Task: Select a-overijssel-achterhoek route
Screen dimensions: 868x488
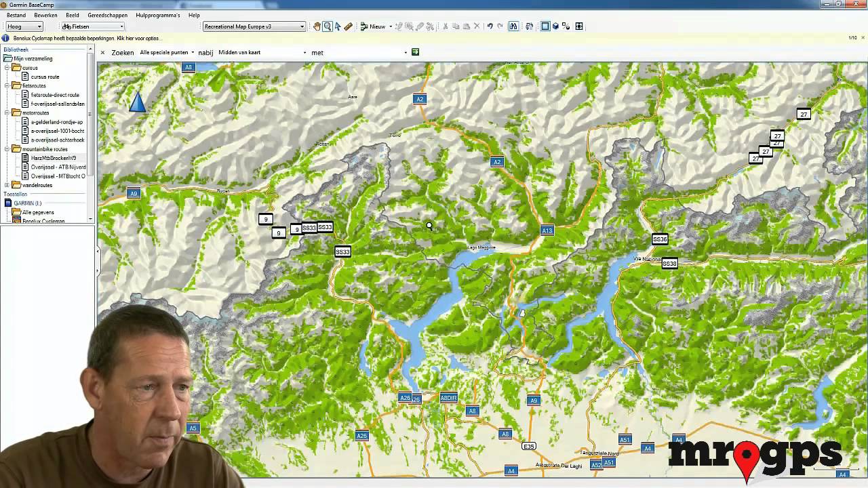Action: tap(58, 140)
